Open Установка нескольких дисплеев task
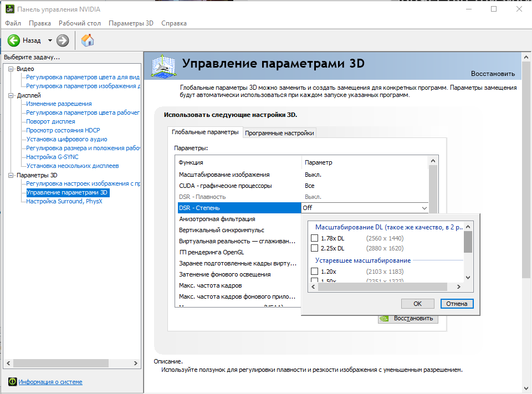 click(73, 166)
